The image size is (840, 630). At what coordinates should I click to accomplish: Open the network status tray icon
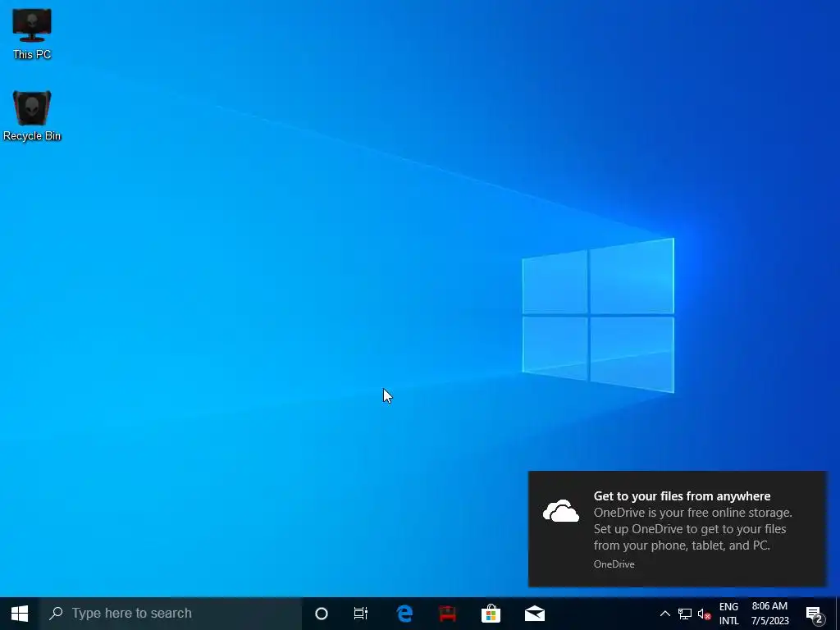point(685,614)
